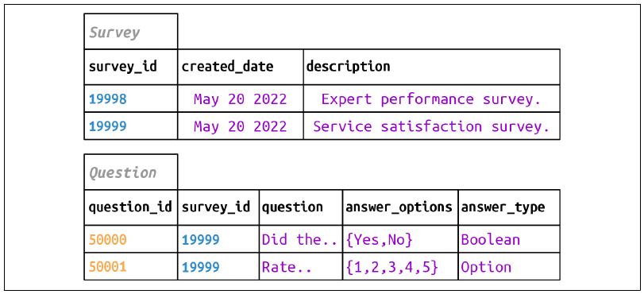Click the {1,2,3,4,5} answer options cell

(x=400, y=266)
